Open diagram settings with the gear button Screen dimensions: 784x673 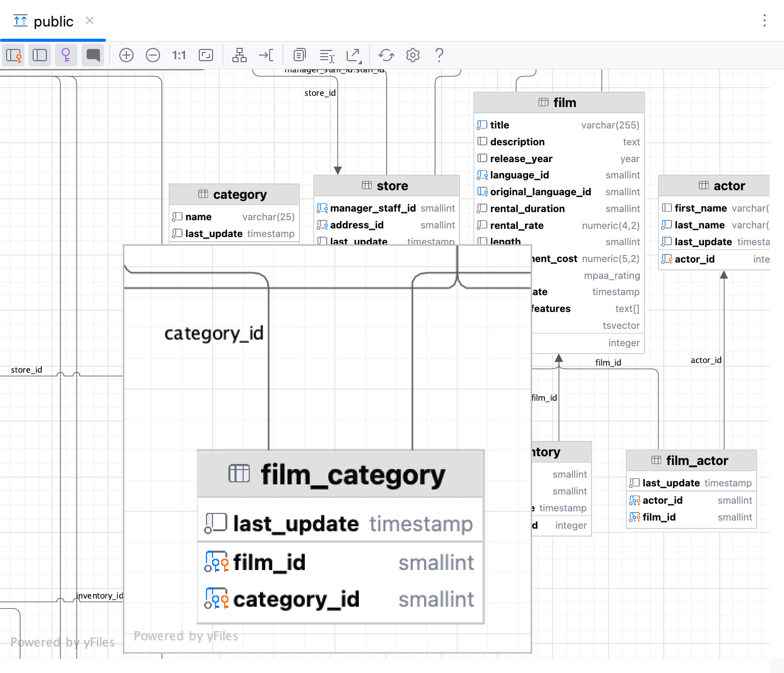click(x=413, y=55)
